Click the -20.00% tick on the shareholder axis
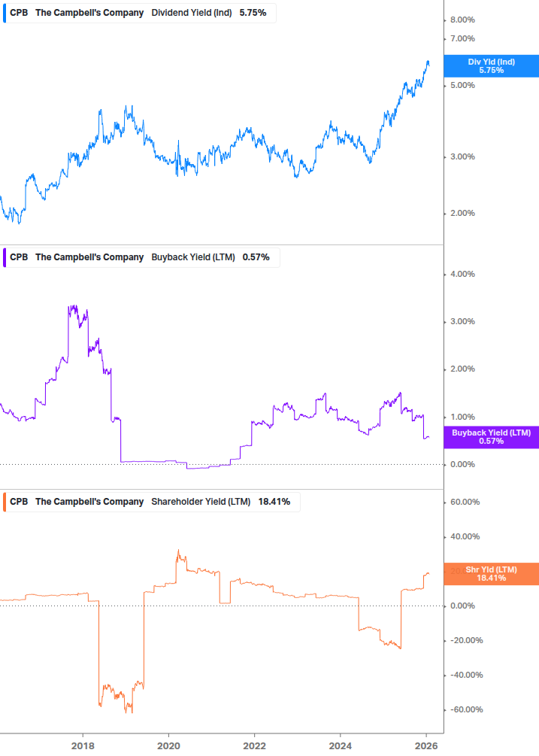Image resolution: width=539 pixels, height=756 pixels. 466,640
